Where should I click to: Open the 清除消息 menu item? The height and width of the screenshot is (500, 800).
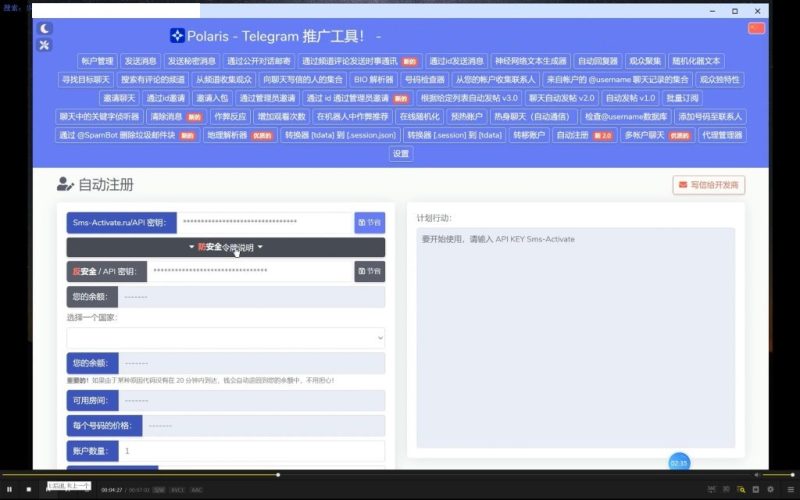tap(177, 116)
